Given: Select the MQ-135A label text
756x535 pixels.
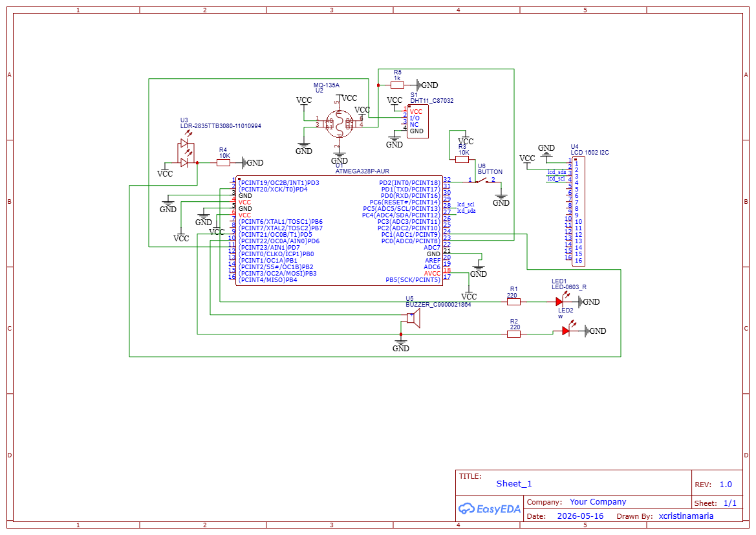Looking at the screenshot, I should tap(327, 85).
